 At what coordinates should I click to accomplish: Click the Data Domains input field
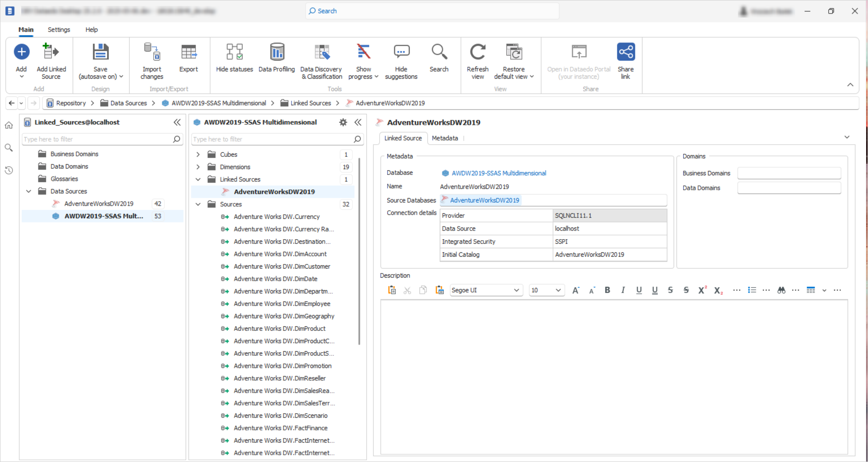coord(789,188)
